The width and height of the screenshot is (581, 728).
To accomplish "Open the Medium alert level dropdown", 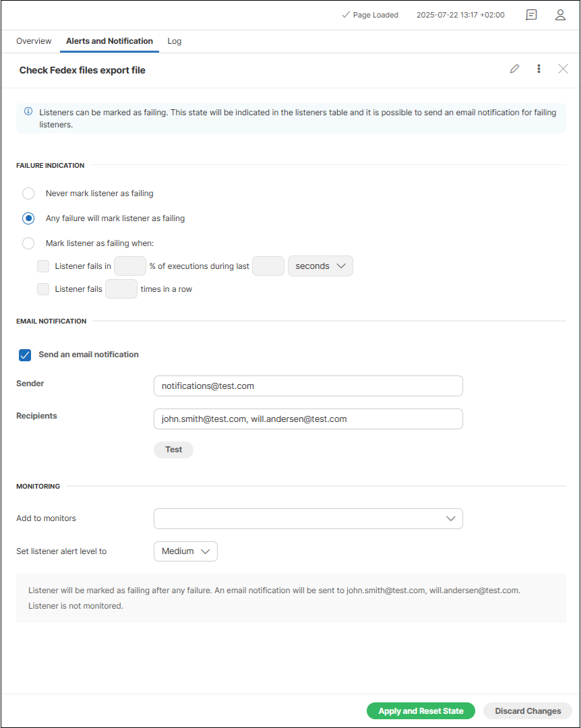I will pos(185,551).
